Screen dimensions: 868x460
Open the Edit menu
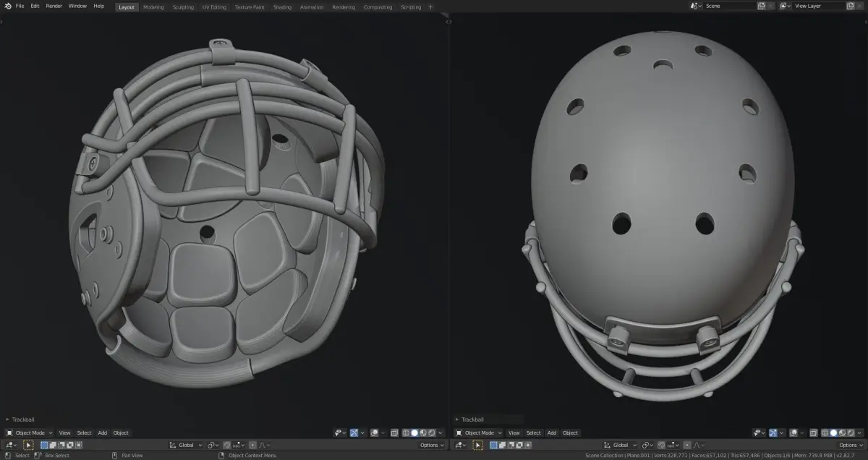(35, 6)
